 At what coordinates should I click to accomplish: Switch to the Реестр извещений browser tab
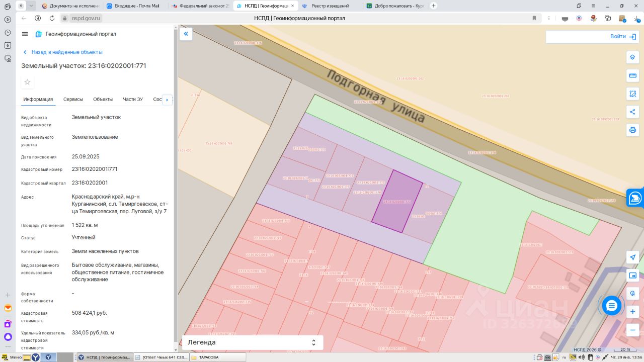point(330,6)
